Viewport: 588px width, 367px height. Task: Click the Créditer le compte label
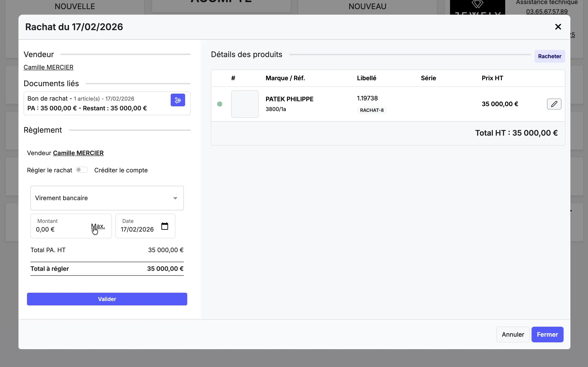pyautogui.click(x=121, y=170)
